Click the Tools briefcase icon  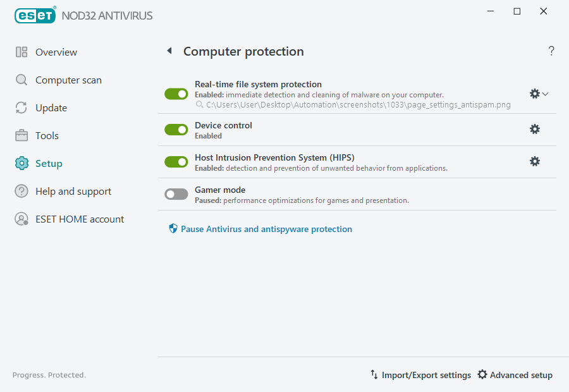pyautogui.click(x=21, y=136)
